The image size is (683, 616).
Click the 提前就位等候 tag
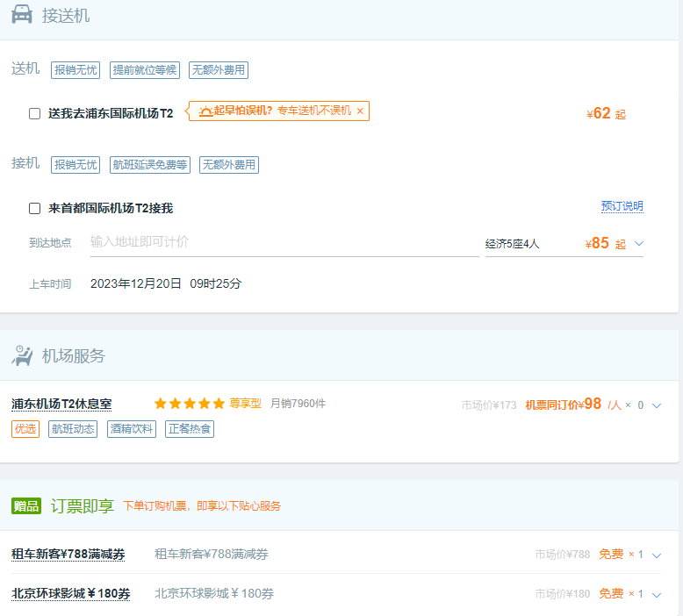click(145, 70)
